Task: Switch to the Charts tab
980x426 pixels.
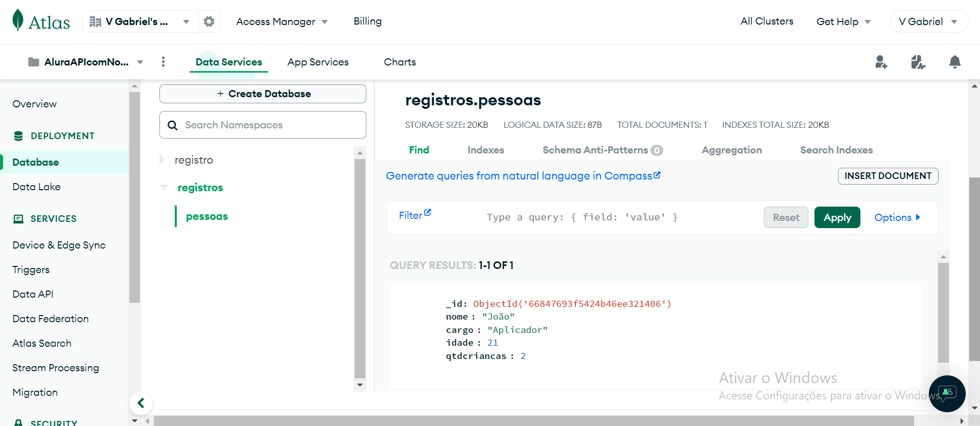Action: pyautogui.click(x=400, y=62)
